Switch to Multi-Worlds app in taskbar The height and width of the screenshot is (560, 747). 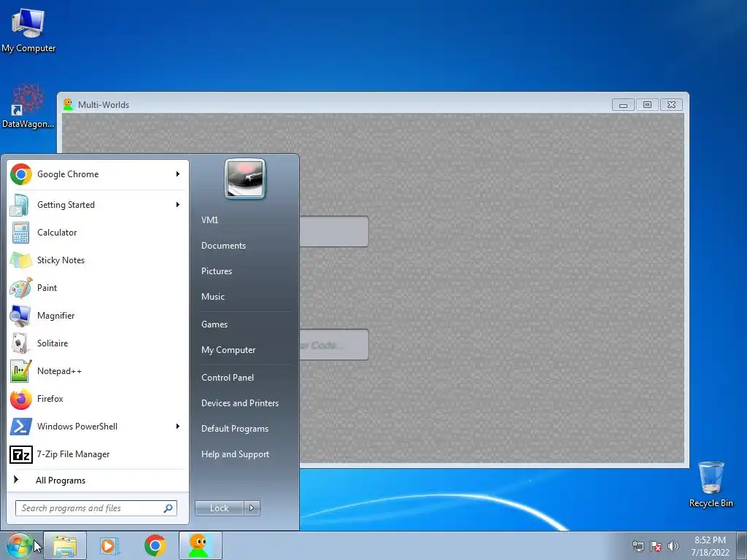[x=201, y=545]
